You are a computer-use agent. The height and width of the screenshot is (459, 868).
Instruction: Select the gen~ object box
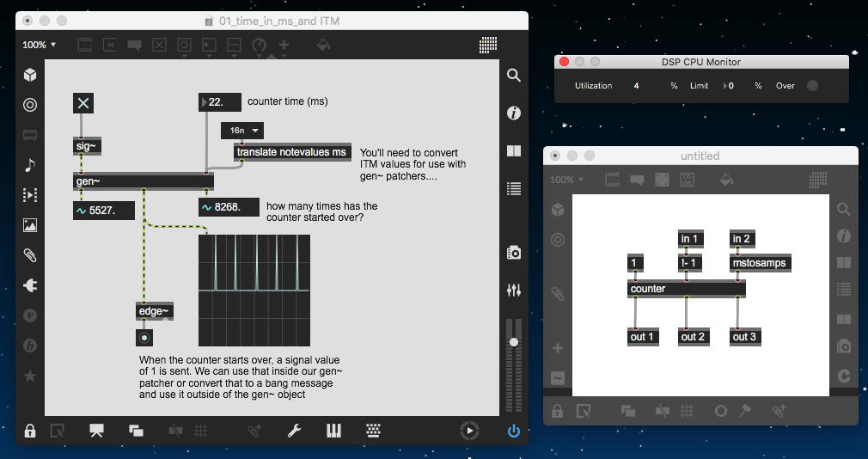pos(144,181)
